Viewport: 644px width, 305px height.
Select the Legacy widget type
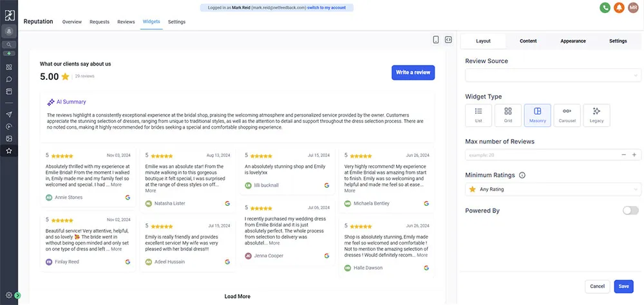pos(596,115)
